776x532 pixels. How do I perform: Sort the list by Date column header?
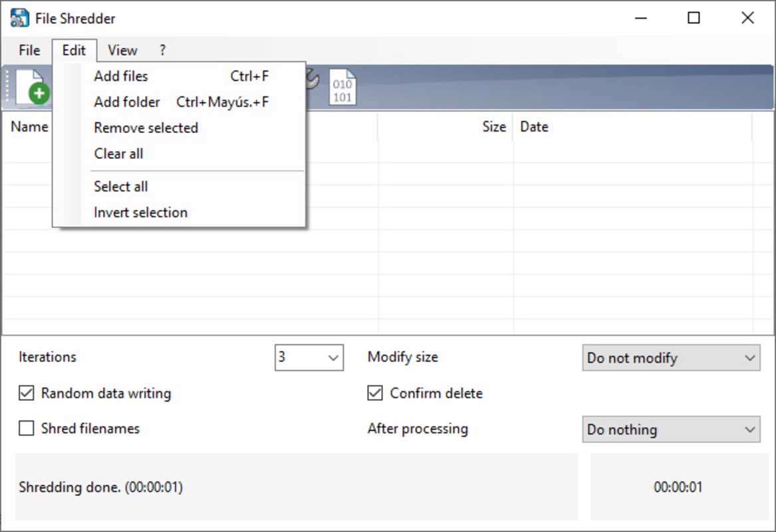tap(534, 127)
